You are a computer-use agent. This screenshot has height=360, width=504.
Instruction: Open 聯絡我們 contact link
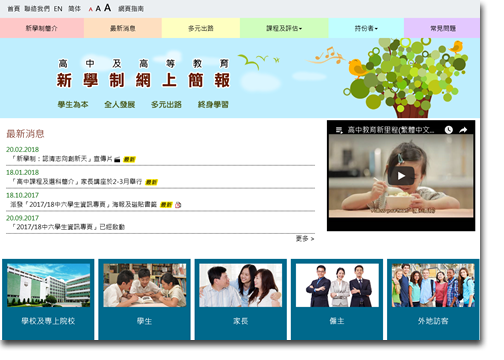point(37,9)
